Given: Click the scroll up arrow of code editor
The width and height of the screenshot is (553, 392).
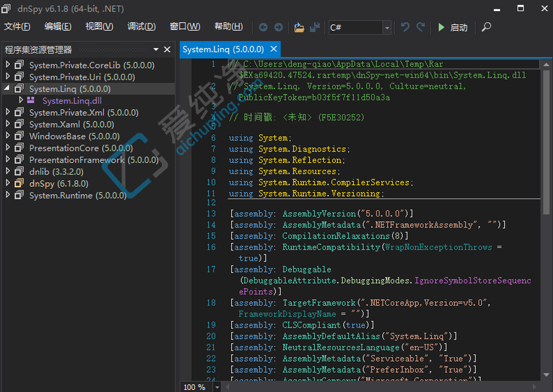Looking at the screenshot, I should [547, 64].
